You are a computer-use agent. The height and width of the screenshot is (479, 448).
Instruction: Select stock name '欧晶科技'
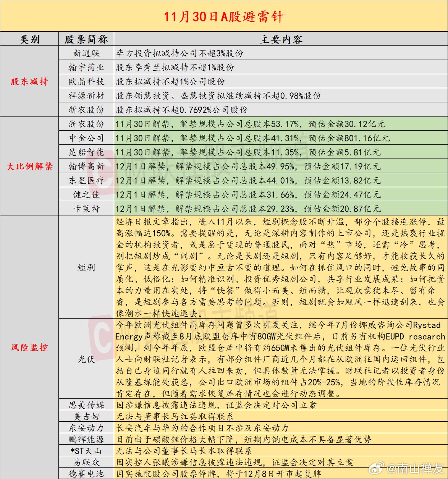pos(86,81)
